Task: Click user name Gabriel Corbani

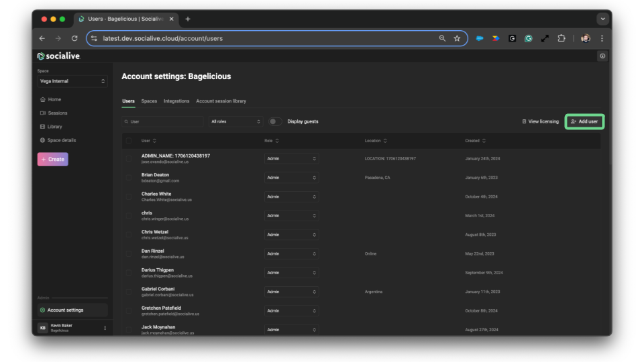Action: tap(158, 289)
